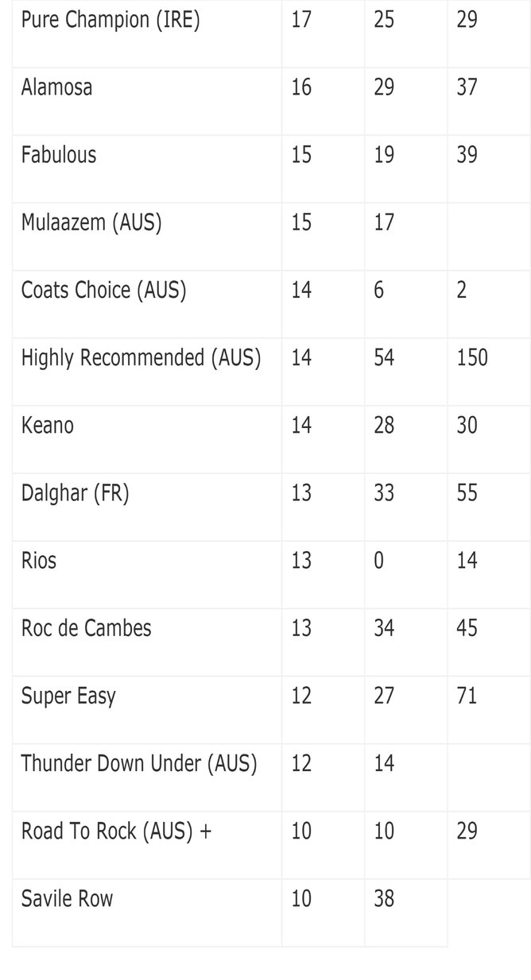Click the 0 value in Rios row
Image resolution: width=531 pixels, height=980 pixels.
coord(378,561)
